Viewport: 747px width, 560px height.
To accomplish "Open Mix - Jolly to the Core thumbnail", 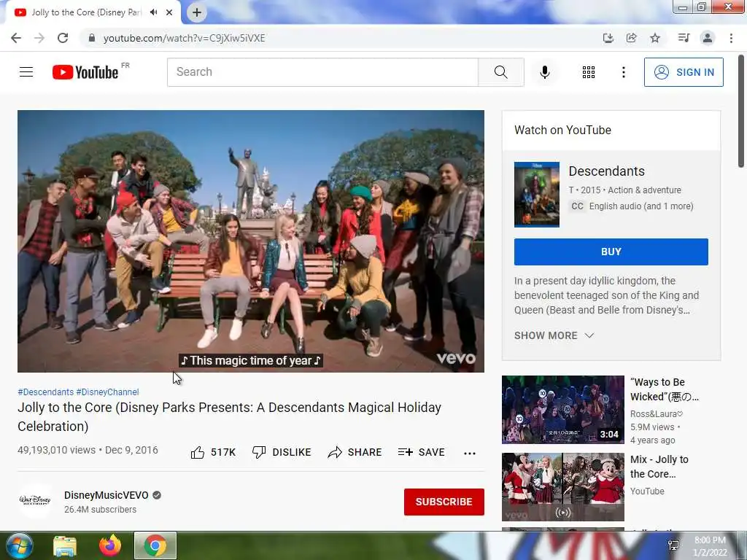I will (562, 486).
